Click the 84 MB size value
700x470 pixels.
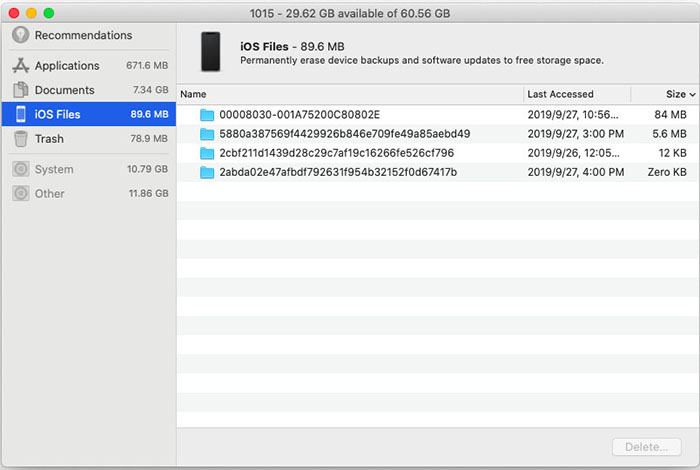point(670,115)
